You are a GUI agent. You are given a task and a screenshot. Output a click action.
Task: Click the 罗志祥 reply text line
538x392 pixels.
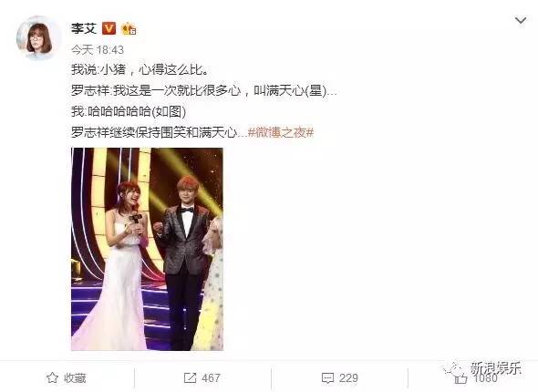pos(204,90)
